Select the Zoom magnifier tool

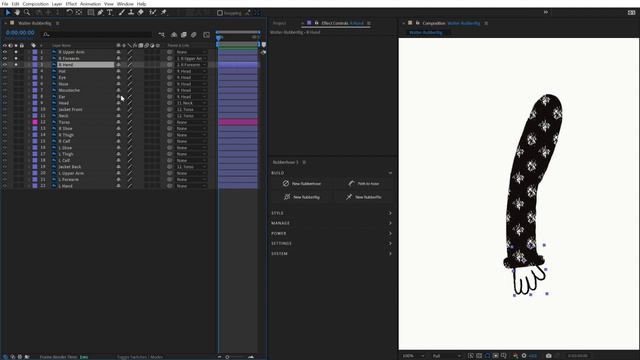27,13
